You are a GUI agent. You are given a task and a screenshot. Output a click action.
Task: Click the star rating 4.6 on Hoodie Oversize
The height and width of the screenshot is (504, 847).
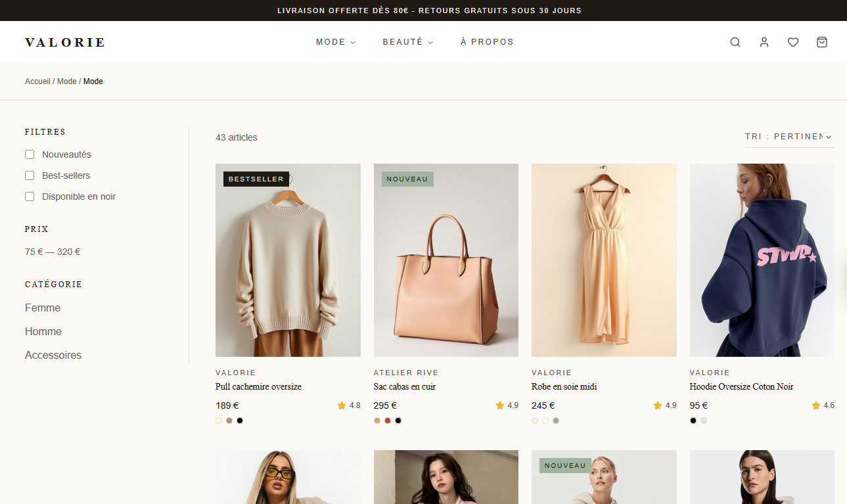coord(823,405)
